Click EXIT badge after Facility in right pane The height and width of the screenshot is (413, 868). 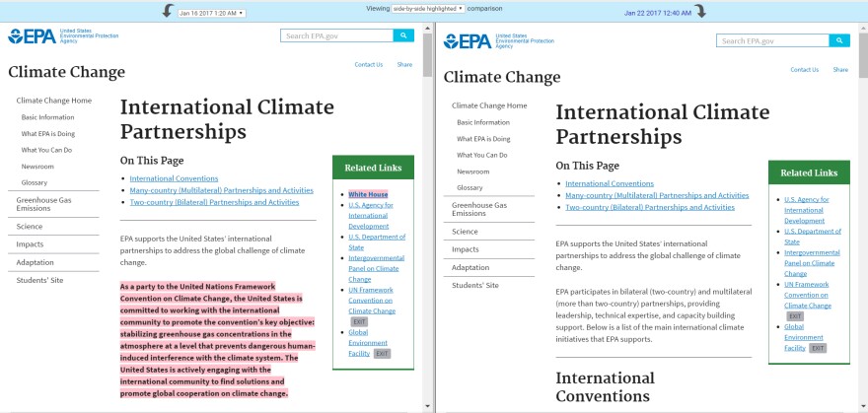[818, 348]
